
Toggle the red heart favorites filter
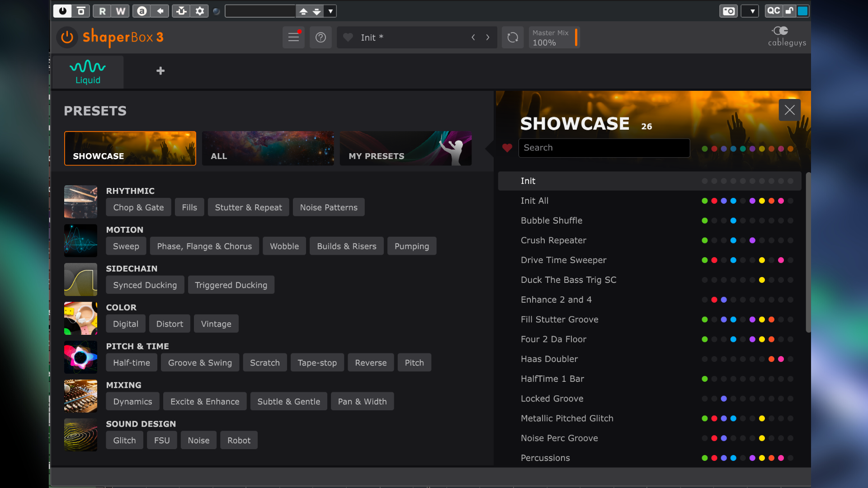coord(507,148)
